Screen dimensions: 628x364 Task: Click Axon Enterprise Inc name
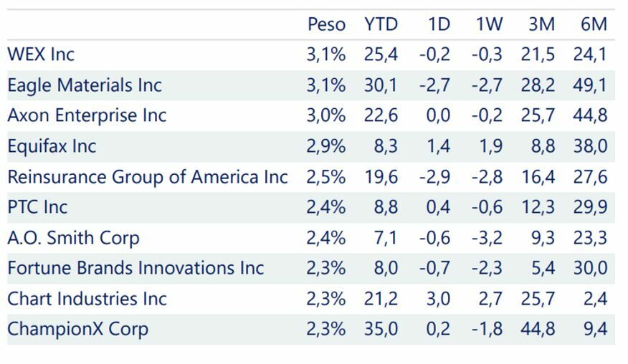pos(87,115)
